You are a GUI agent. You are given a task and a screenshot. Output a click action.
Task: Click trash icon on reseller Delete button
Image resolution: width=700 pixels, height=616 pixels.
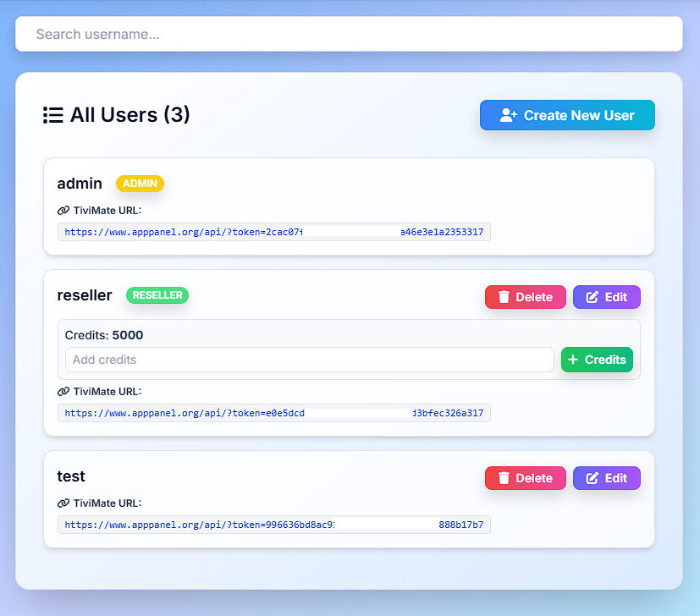tap(504, 297)
